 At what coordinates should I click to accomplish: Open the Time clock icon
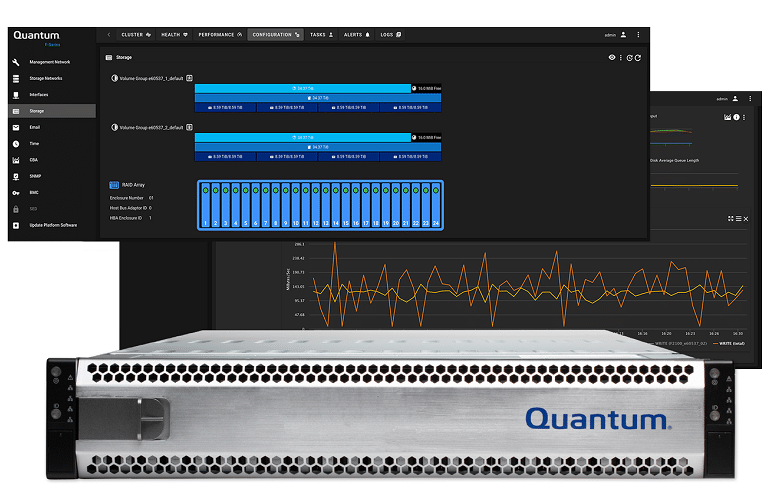coord(16,144)
